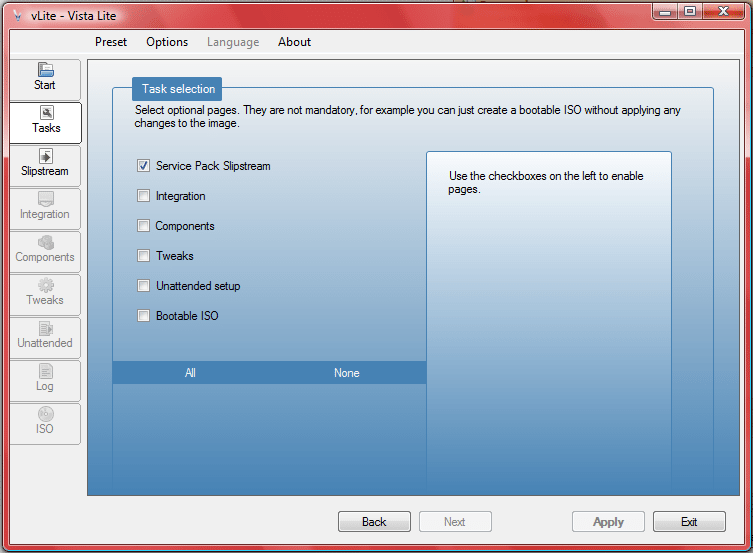Go to the Slipstream sidebar page

[45, 166]
